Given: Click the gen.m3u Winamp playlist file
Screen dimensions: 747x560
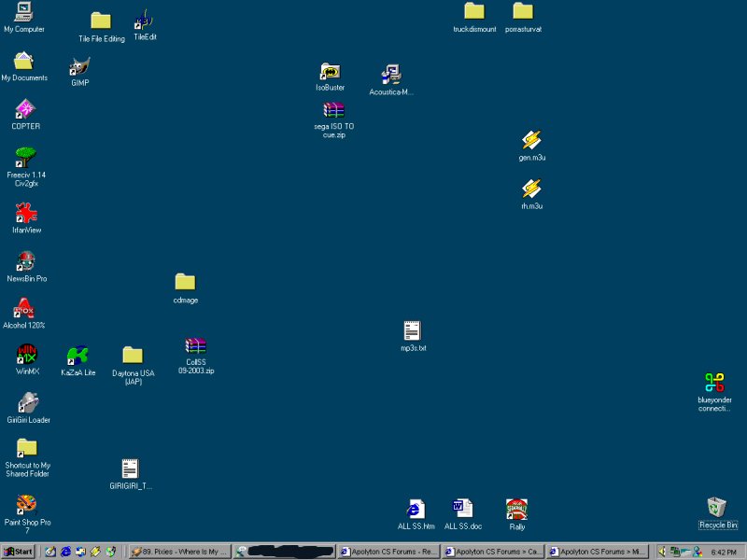Looking at the screenshot, I should click(531, 140).
